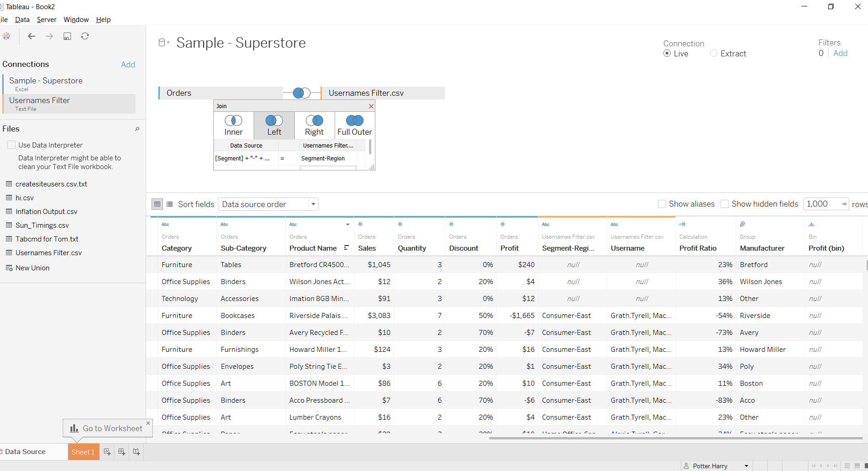
Task: Click the Segment-Region join clause field
Action: (x=328, y=158)
